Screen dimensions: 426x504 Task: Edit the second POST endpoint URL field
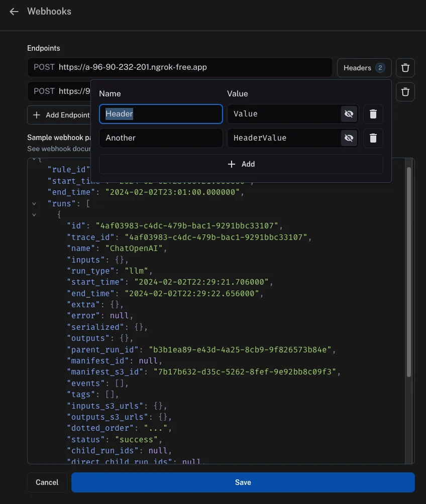pos(59,91)
